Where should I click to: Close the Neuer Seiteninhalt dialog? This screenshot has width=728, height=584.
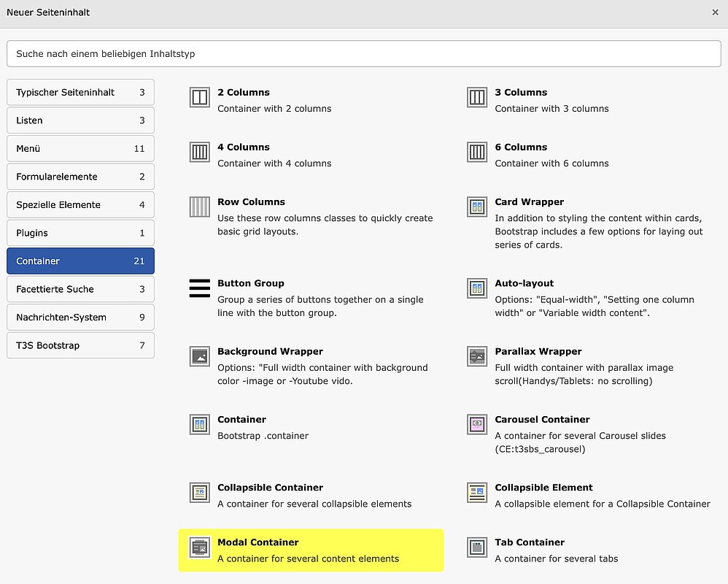point(715,12)
